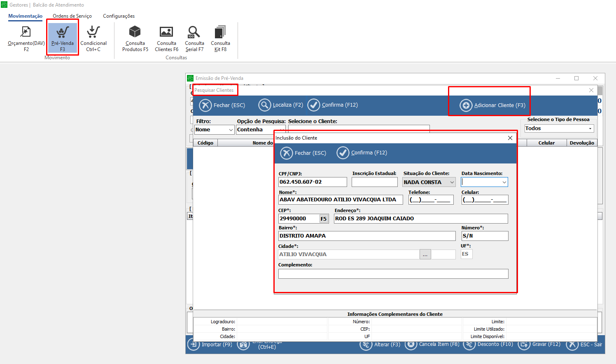The height and width of the screenshot is (364, 616).
Task: Close the Inclusão do Cliente dialog
Action: [510, 138]
